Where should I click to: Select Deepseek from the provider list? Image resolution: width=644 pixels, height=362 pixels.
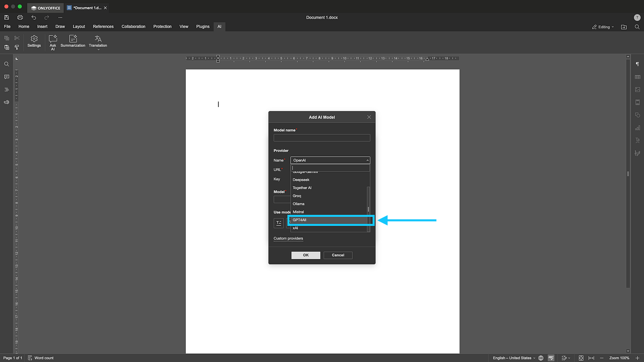[329, 180]
